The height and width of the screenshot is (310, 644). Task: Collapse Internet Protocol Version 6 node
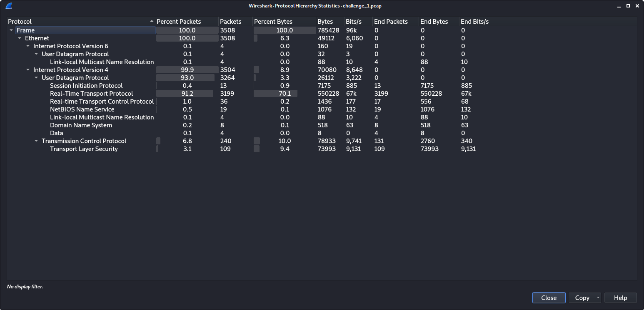point(28,46)
